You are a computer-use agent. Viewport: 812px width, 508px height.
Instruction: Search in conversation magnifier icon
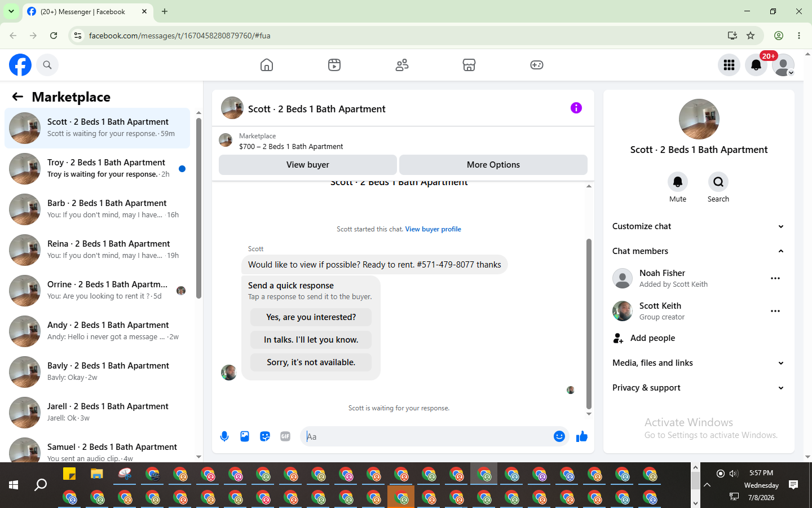(718, 182)
